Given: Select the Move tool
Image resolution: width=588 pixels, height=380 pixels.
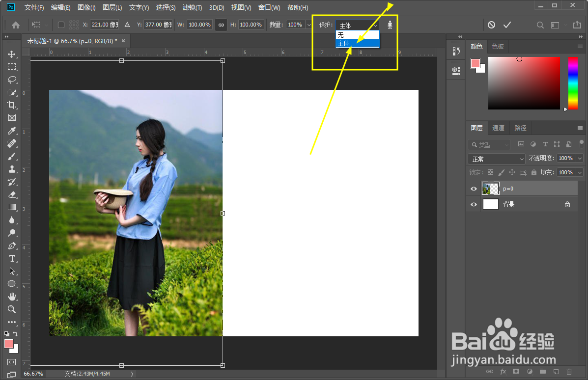Looking at the screenshot, I should (12, 54).
